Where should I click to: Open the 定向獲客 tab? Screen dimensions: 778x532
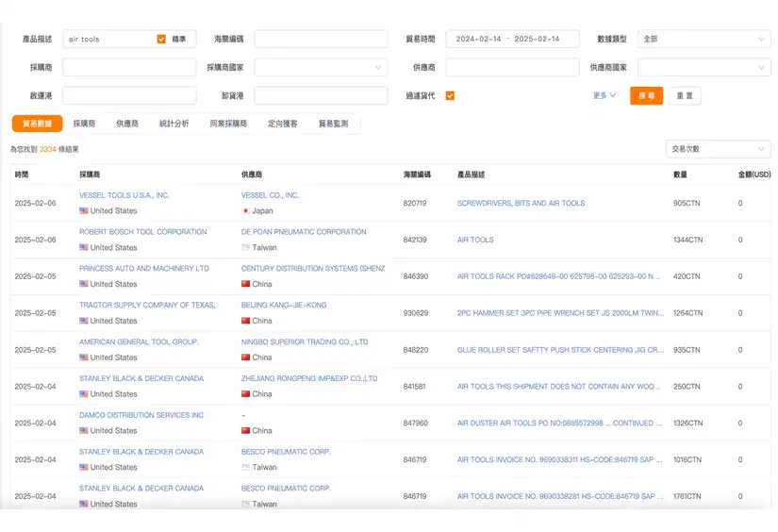(x=283, y=124)
